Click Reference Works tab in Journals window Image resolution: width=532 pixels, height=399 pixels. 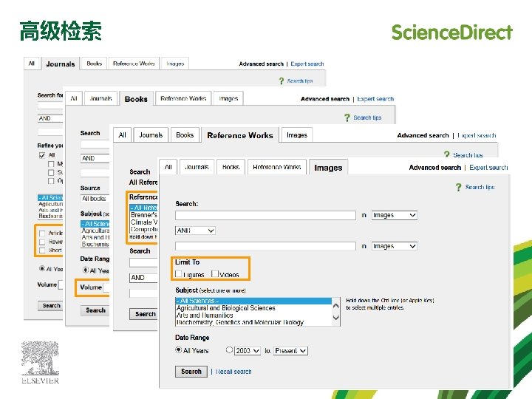pos(134,64)
